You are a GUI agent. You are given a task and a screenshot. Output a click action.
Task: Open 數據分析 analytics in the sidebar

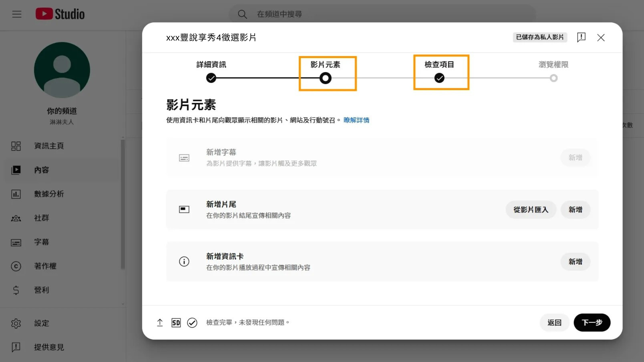click(49, 194)
